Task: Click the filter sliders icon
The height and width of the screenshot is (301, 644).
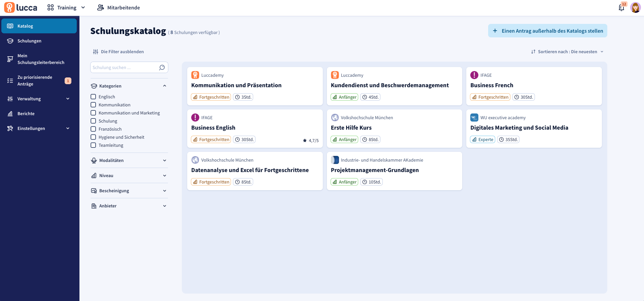Action: pyautogui.click(x=96, y=52)
